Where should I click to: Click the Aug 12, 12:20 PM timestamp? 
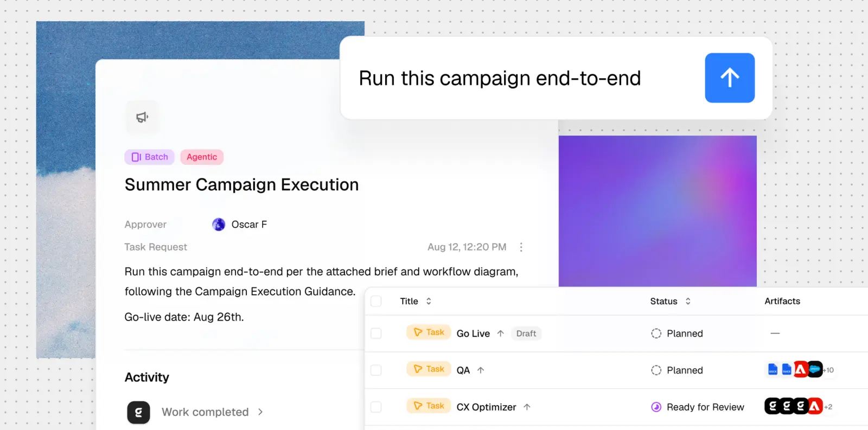click(467, 247)
